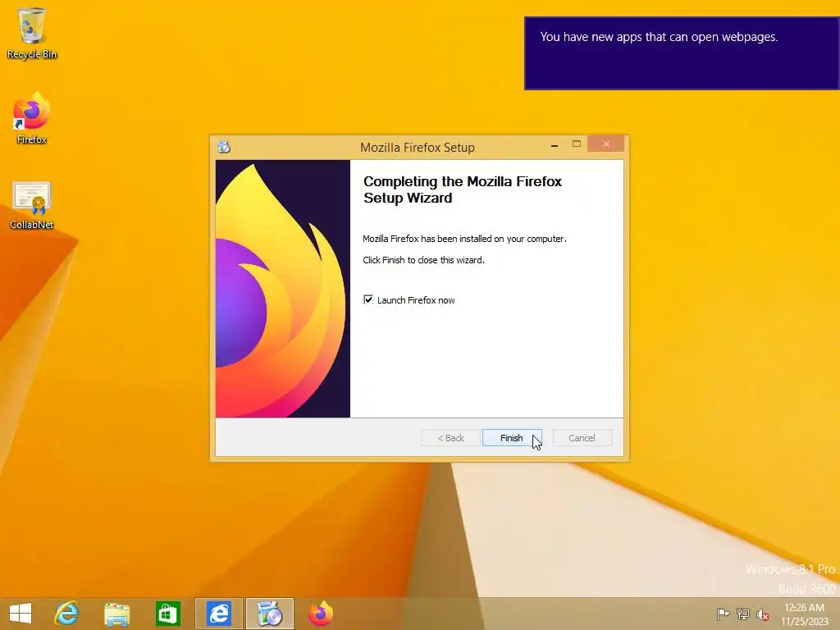Click the disabled Back button
This screenshot has height=630, width=840.
coord(450,438)
